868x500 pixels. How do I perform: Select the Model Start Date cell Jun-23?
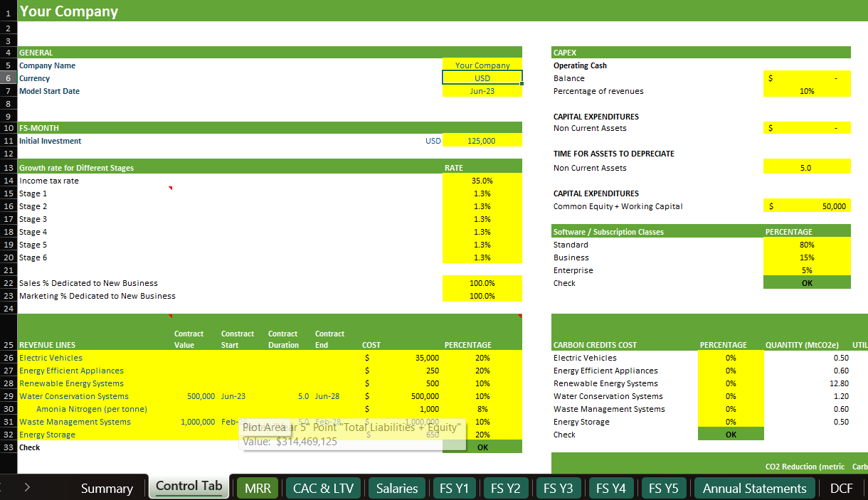pyautogui.click(x=482, y=91)
